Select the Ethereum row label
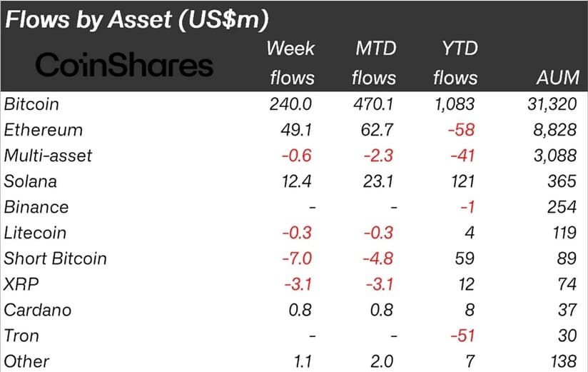 tap(43, 130)
